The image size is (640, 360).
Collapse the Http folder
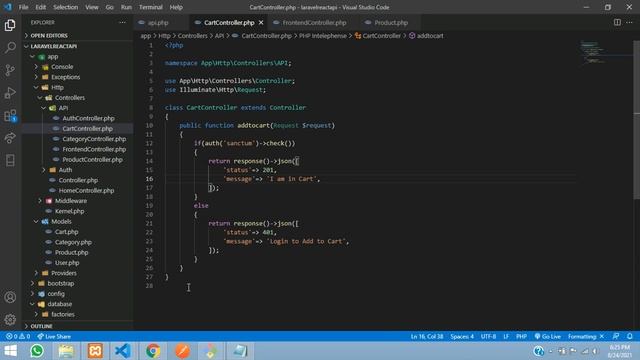point(57,87)
